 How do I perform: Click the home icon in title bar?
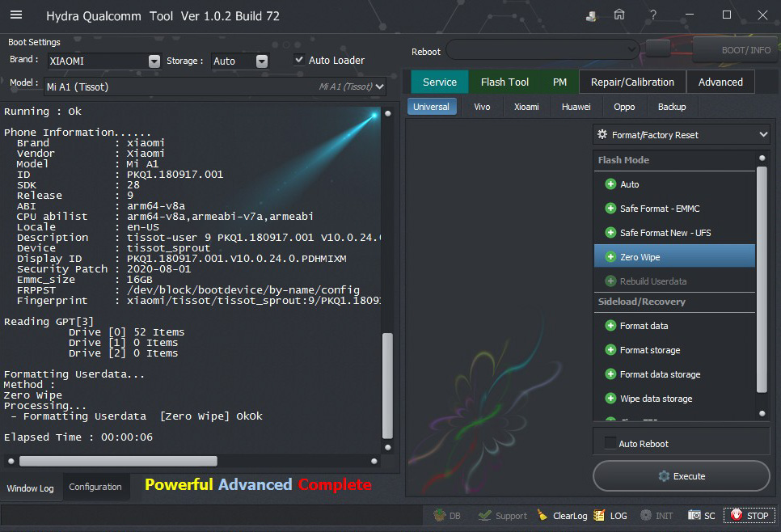tap(619, 15)
